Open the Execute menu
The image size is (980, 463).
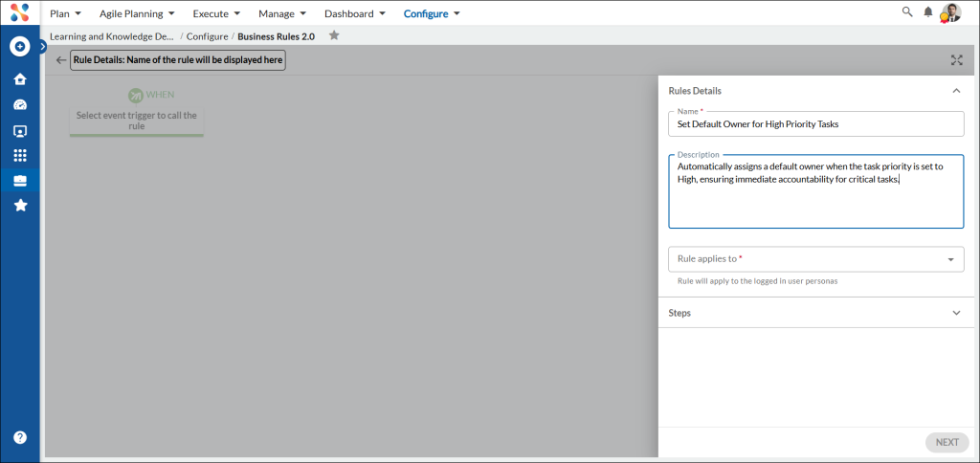(216, 13)
